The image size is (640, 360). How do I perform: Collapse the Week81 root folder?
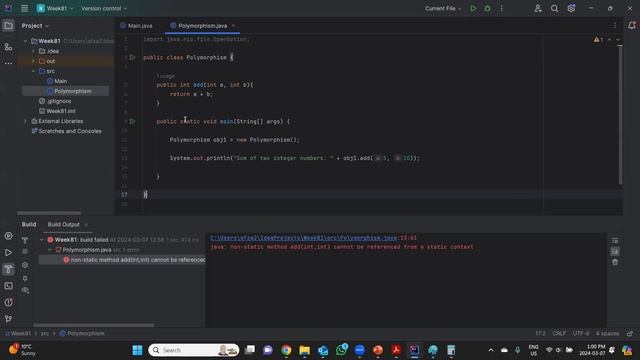tap(25, 41)
